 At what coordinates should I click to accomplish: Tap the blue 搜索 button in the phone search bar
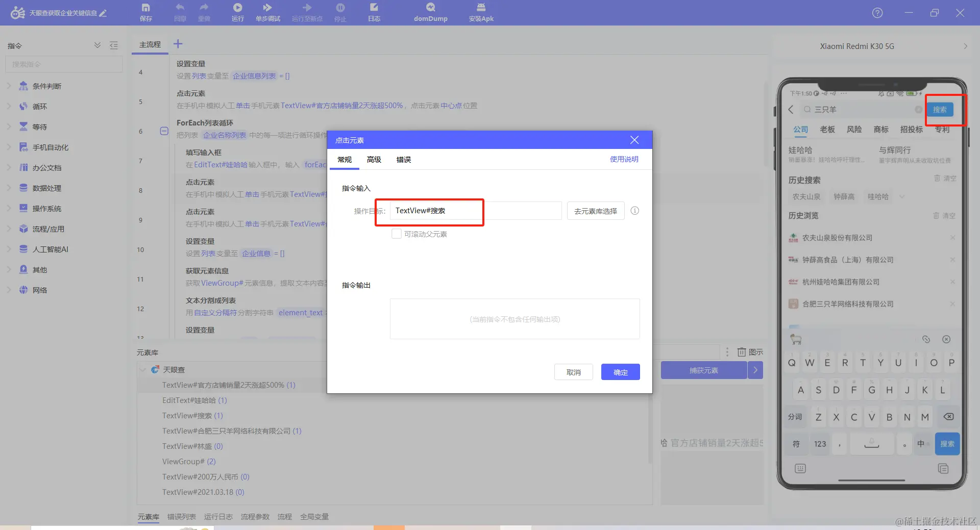click(x=940, y=110)
